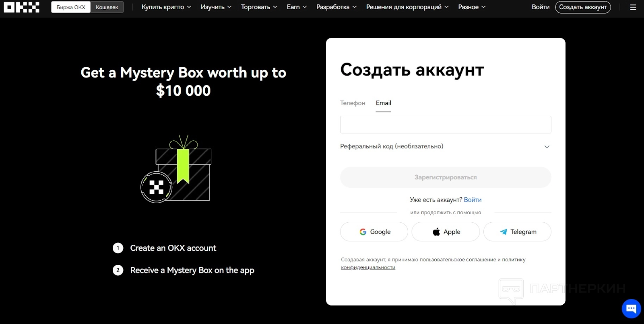
Task: Click Войти in top navigation
Action: point(541,7)
